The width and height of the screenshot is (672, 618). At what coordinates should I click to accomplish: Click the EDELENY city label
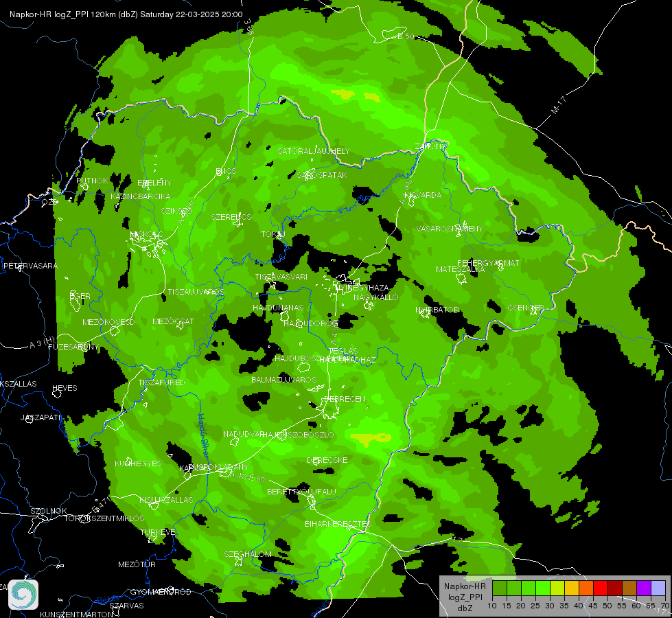click(x=154, y=183)
